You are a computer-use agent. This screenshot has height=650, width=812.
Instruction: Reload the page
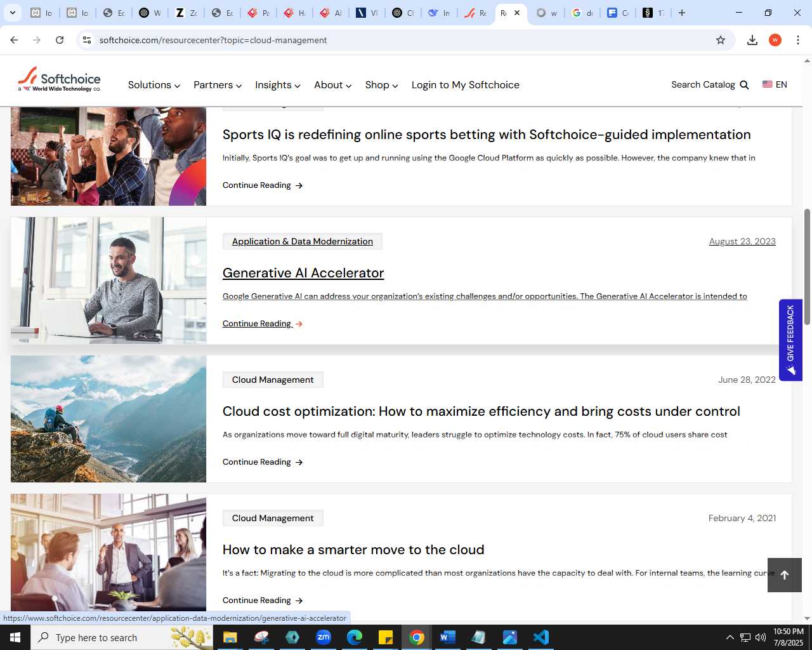(60, 40)
